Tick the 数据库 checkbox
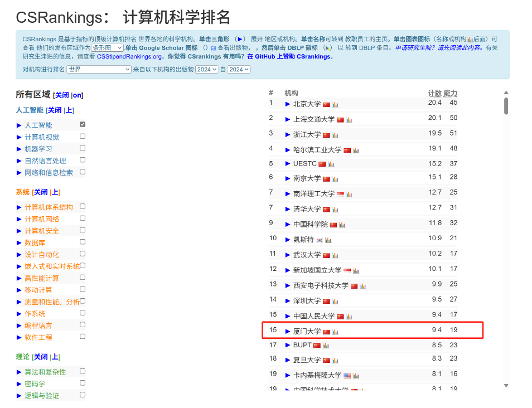Viewport: 532px width, 408px height. coord(83,242)
